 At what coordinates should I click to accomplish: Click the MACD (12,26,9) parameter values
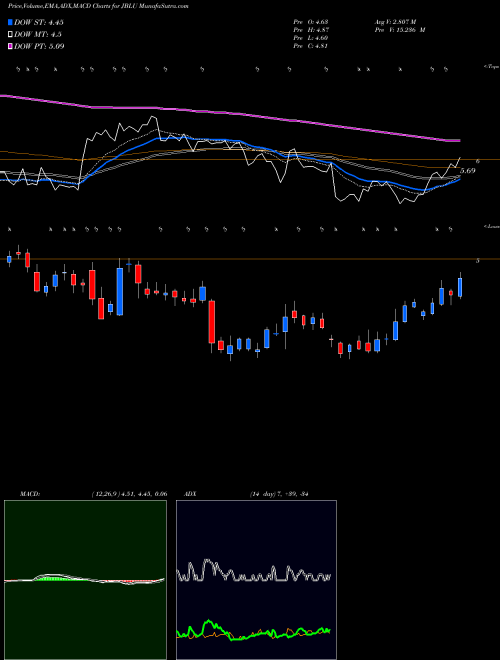[129, 494]
